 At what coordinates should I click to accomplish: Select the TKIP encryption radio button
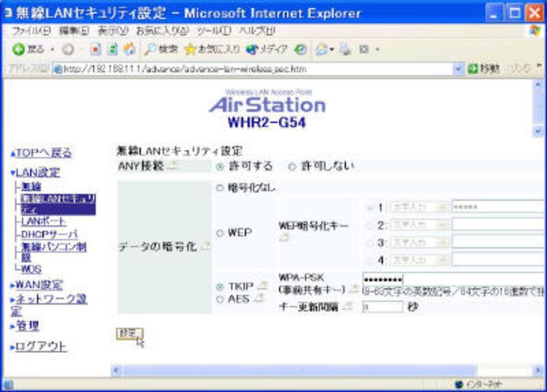(x=219, y=287)
